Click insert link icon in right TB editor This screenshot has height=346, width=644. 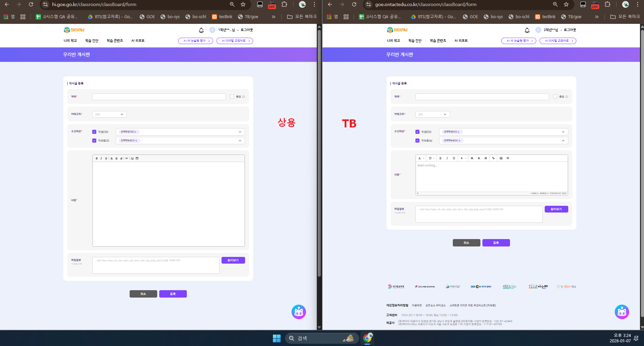493,158
